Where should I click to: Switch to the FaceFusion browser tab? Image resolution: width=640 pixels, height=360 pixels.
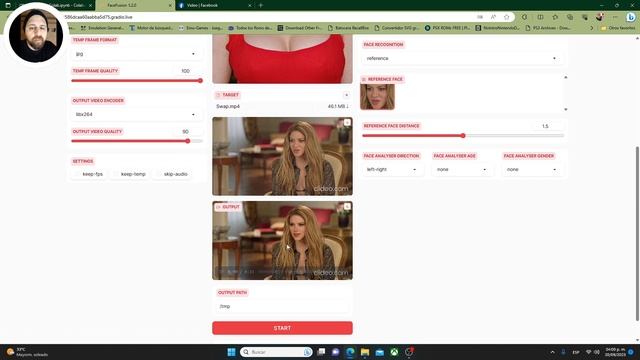pos(135,5)
